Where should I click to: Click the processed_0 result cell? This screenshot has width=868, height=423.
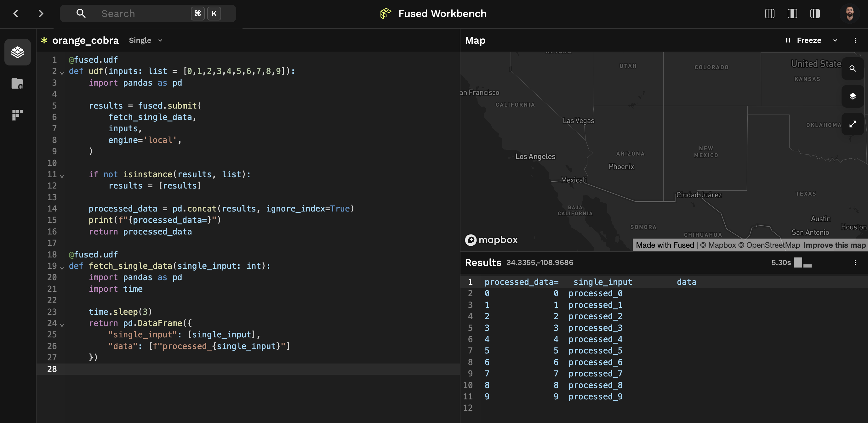[x=595, y=293]
